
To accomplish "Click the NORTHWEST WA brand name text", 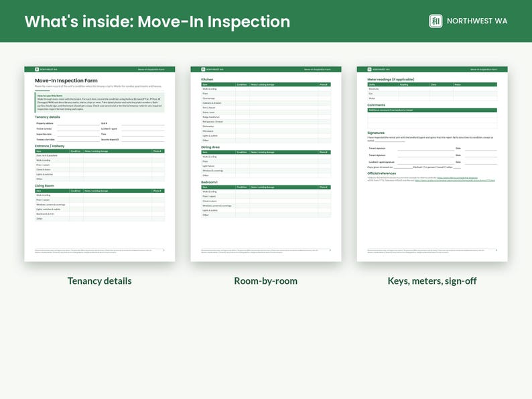I will 477,21.
